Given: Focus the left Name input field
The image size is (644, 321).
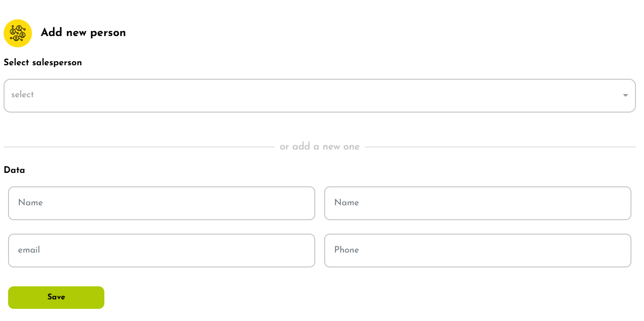Looking at the screenshot, I should point(161,203).
